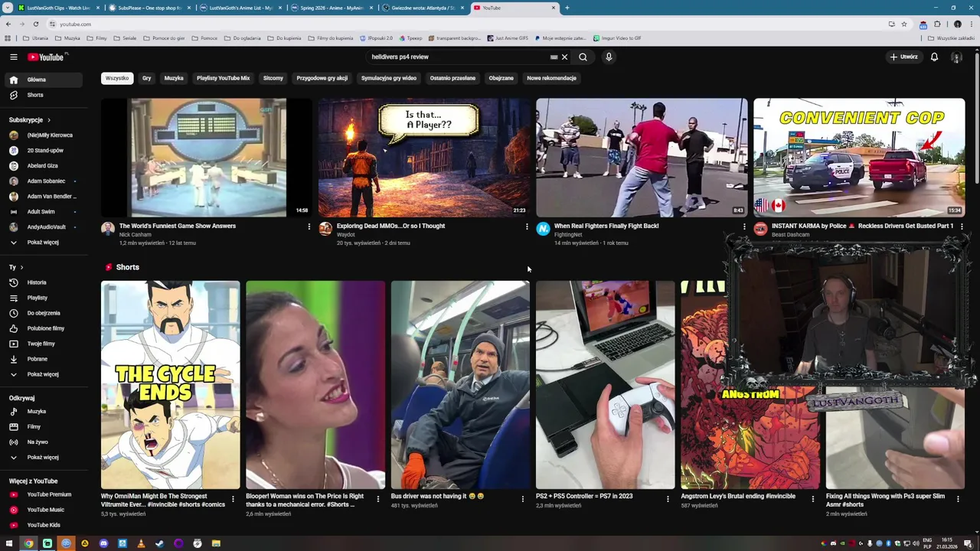Open VLC from the taskbar

point(141,543)
